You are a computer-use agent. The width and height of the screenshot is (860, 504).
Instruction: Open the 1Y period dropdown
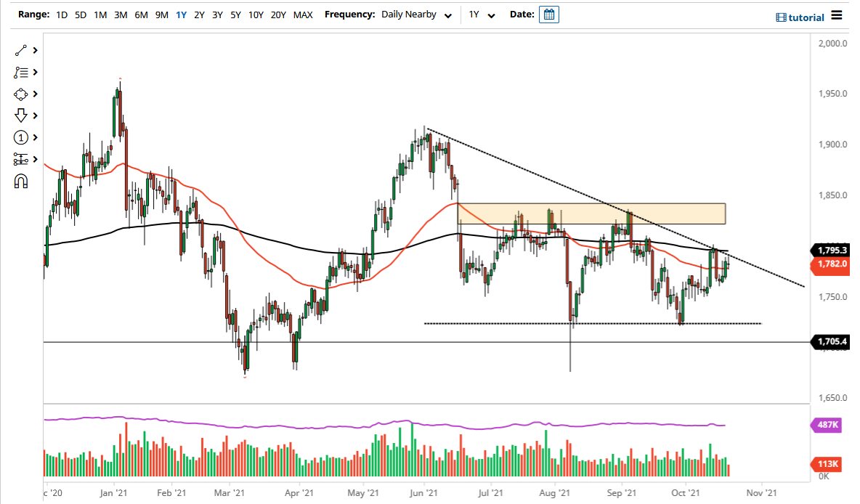pos(482,15)
